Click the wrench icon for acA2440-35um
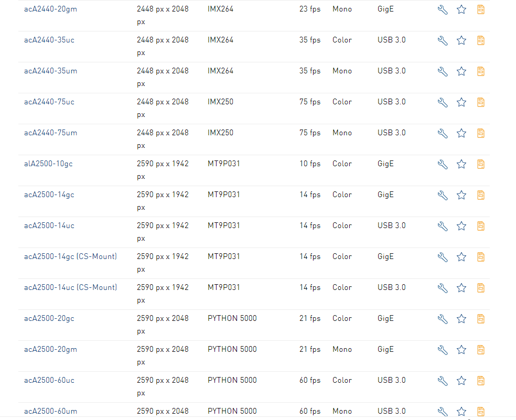The width and height of the screenshot is (516, 420). (443, 71)
